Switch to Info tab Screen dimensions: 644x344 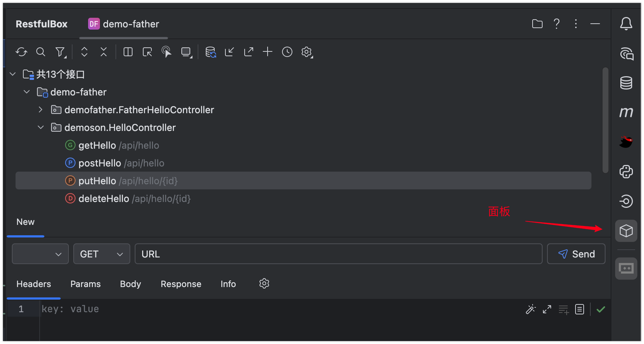click(x=228, y=284)
